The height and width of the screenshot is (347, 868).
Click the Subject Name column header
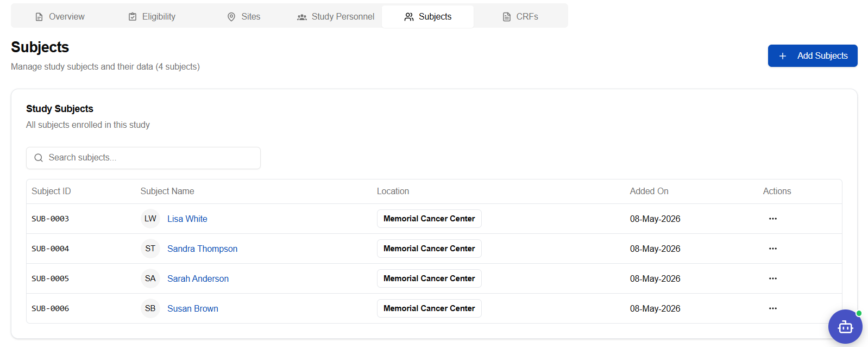coord(167,191)
